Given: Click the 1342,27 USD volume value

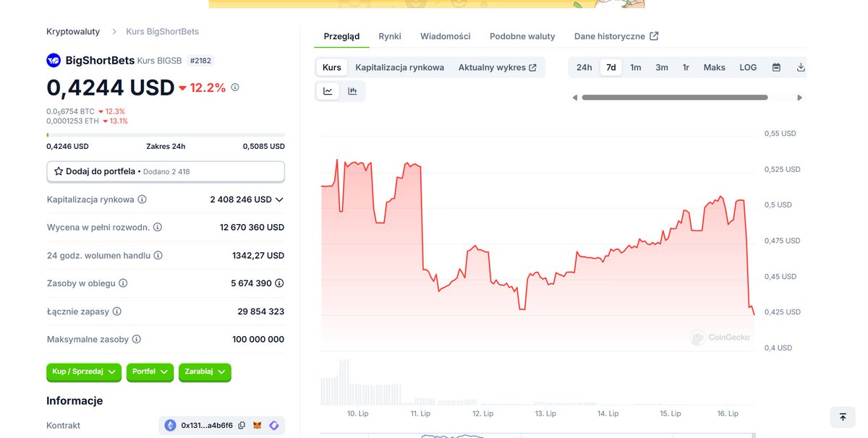Looking at the screenshot, I should [x=258, y=255].
